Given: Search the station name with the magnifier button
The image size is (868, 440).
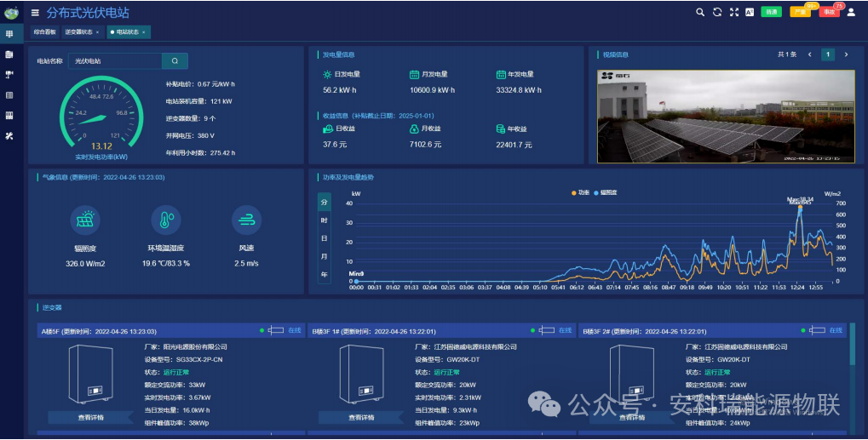Looking at the screenshot, I should tap(175, 61).
